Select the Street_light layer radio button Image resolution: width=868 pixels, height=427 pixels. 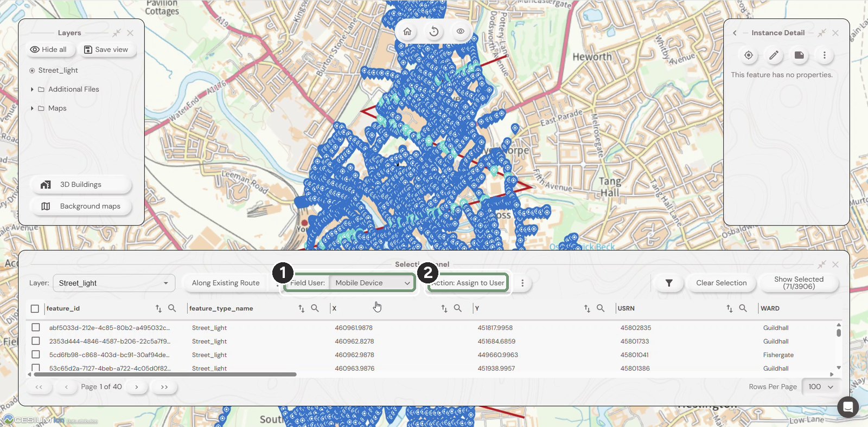[32, 70]
